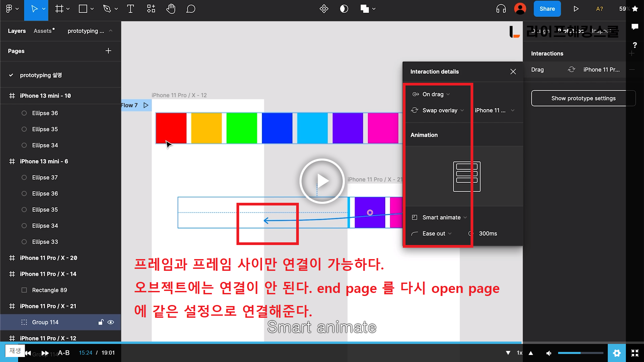Click the Resources components icon
644x362 pixels.
151,9
